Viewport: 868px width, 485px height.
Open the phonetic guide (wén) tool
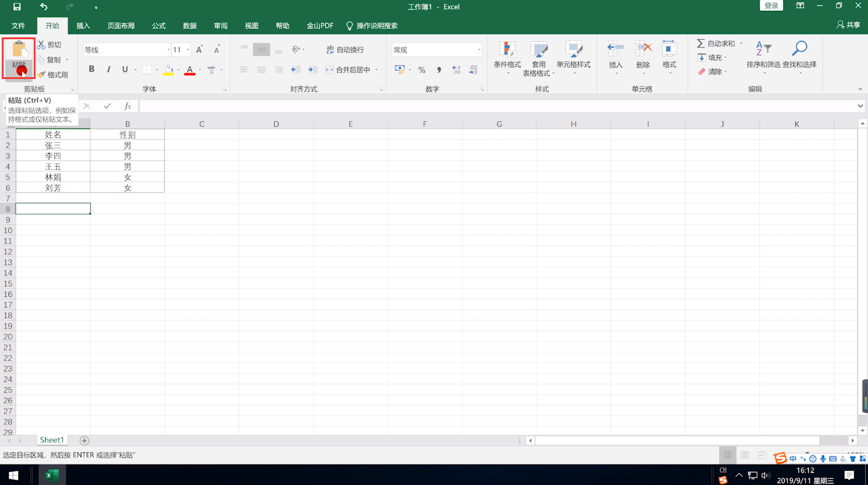tap(212, 70)
